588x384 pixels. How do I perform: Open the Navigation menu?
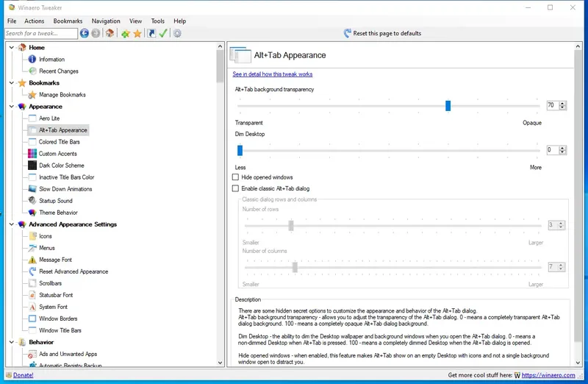[106, 21]
